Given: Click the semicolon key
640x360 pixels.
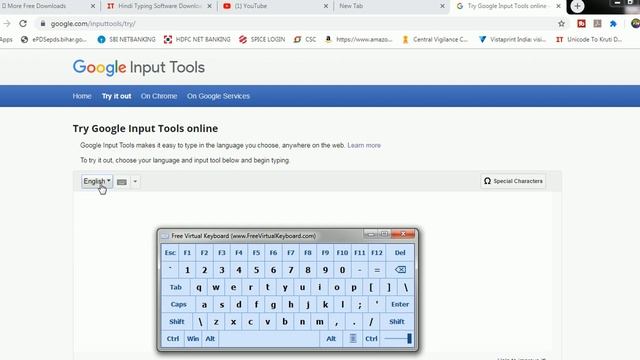Looking at the screenshot, I should [360, 304].
